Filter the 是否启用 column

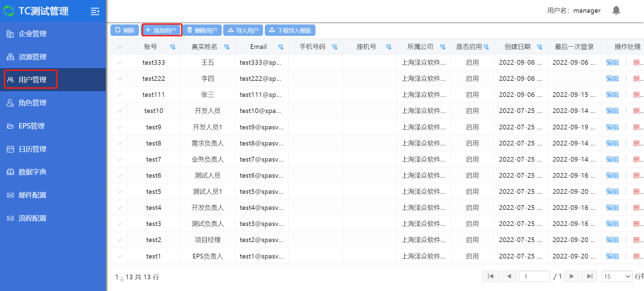(x=486, y=47)
